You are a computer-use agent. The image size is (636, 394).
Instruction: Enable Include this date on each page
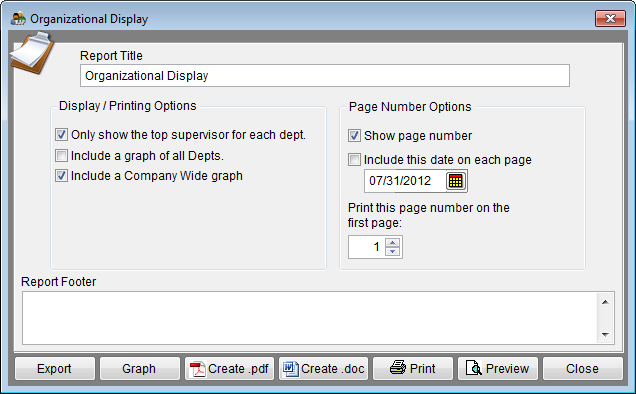(354, 159)
